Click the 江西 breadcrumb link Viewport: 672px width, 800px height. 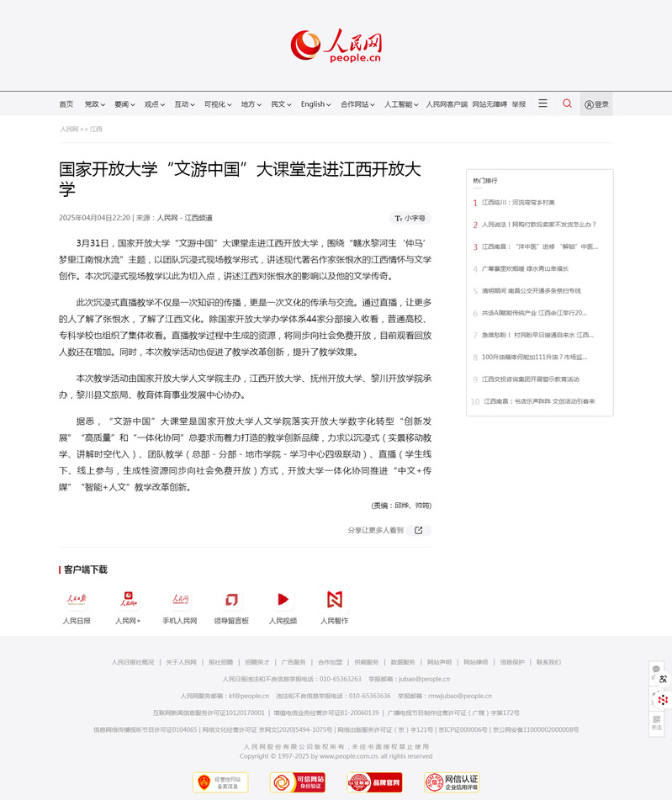pyautogui.click(x=96, y=130)
